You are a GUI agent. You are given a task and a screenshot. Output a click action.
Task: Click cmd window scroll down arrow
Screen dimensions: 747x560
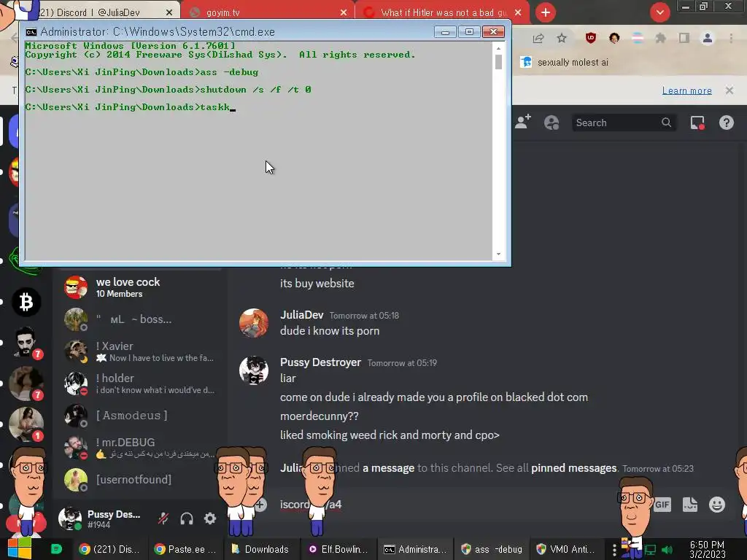tap(498, 254)
